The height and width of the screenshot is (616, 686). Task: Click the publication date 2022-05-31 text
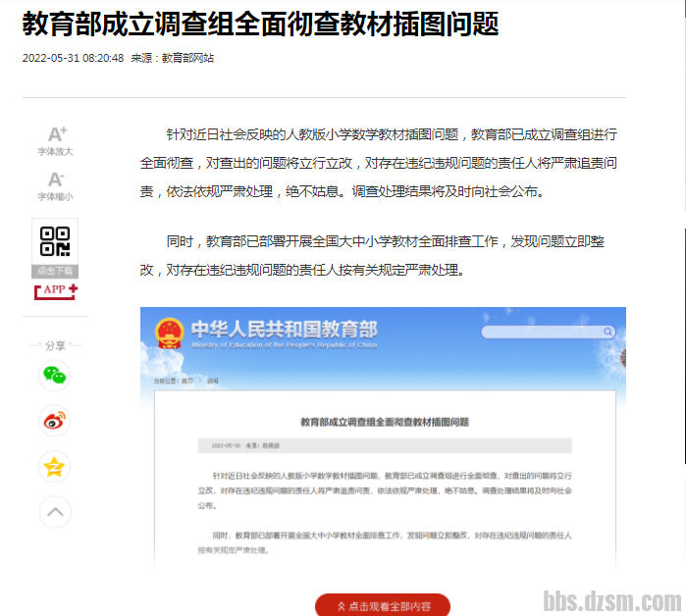(73, 58)
